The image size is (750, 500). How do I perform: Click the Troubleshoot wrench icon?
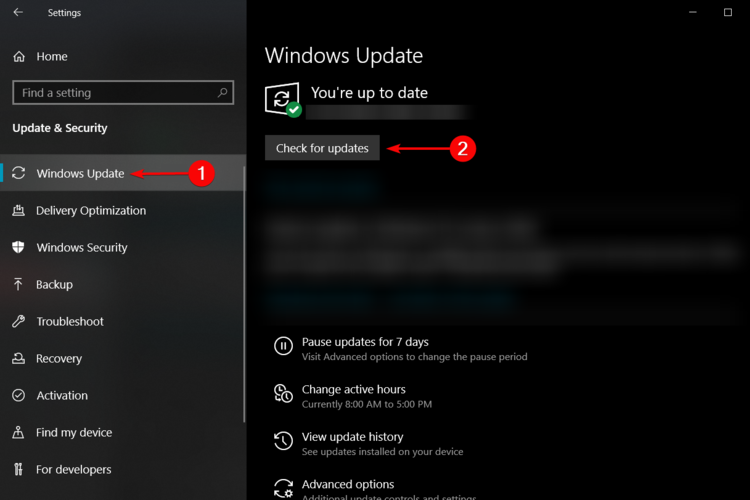19,321
